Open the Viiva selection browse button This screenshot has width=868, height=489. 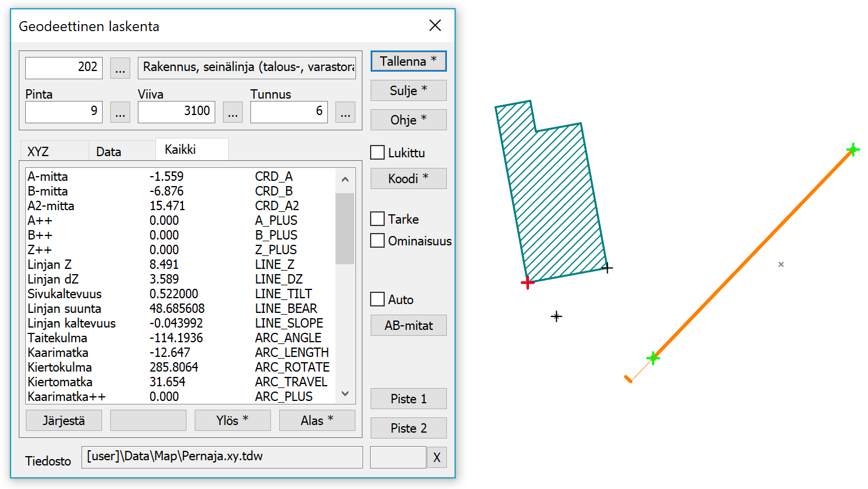point(233,113)
